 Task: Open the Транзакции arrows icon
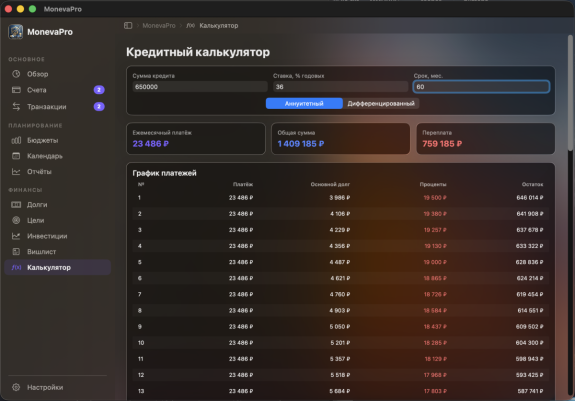[16, 107]
